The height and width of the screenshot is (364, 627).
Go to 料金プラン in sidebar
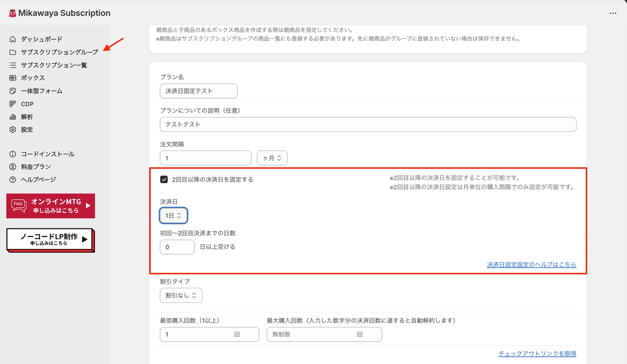(x=36, y=167)
